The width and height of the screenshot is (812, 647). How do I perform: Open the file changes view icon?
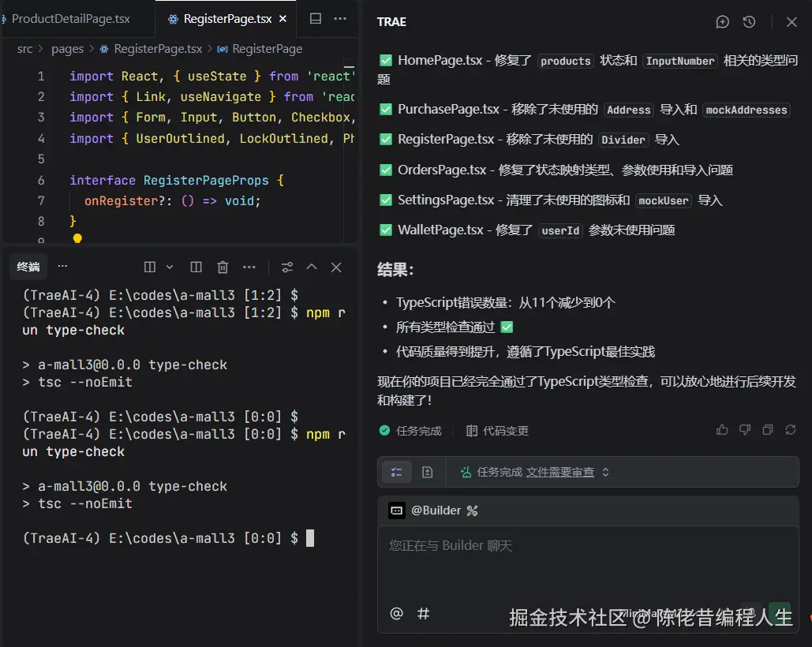coord(427,472)
